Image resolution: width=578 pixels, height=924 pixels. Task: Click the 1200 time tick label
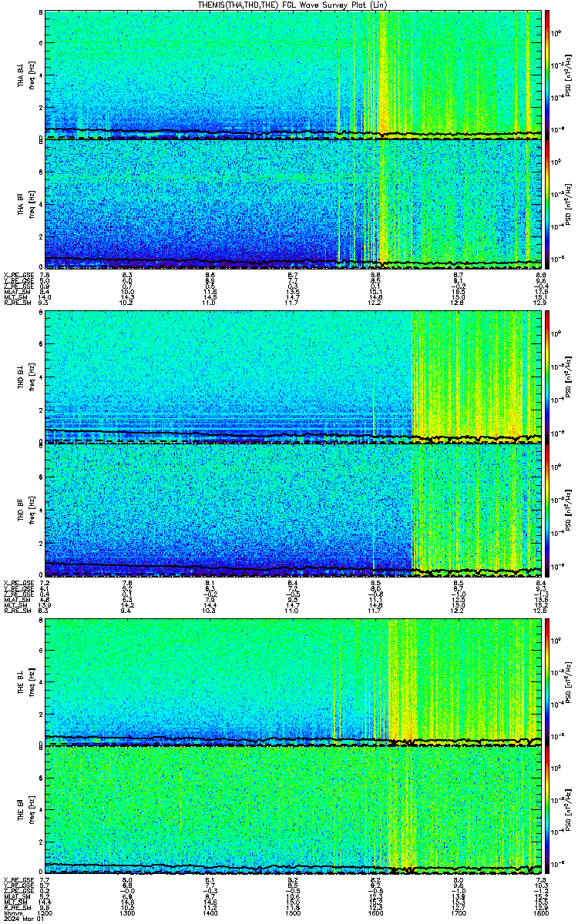45,912
